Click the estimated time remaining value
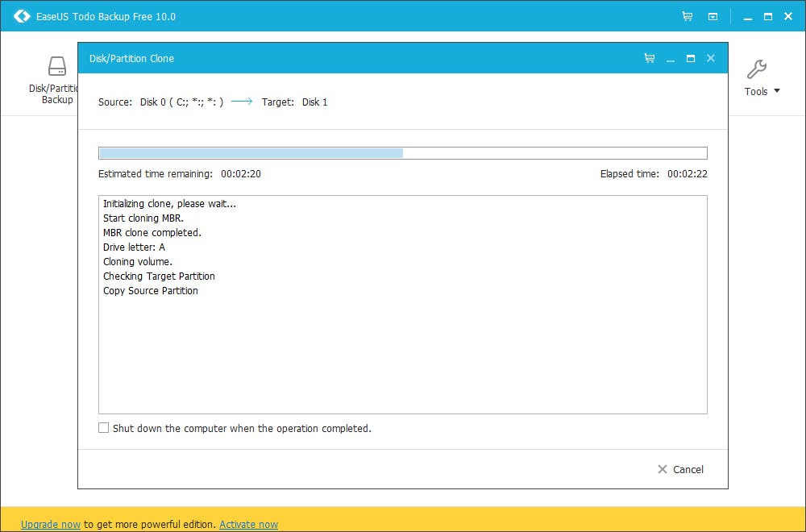Screen dimensions: 806x532 tap(241, 174)
